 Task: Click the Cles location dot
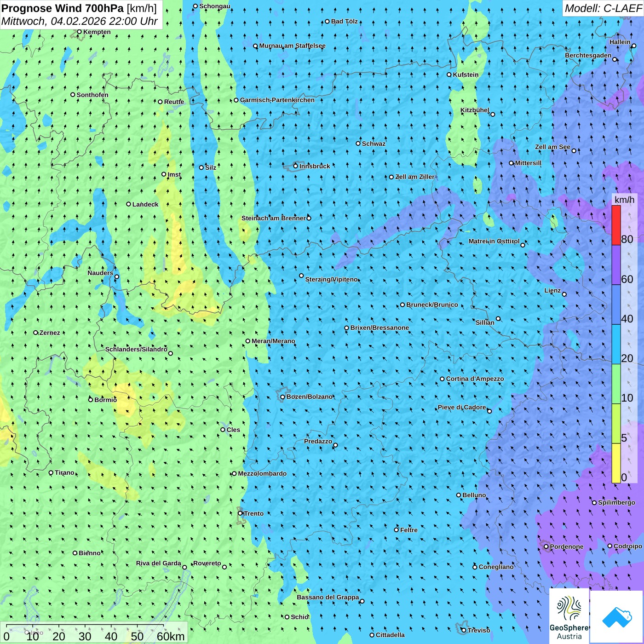(x=223, y=430)
